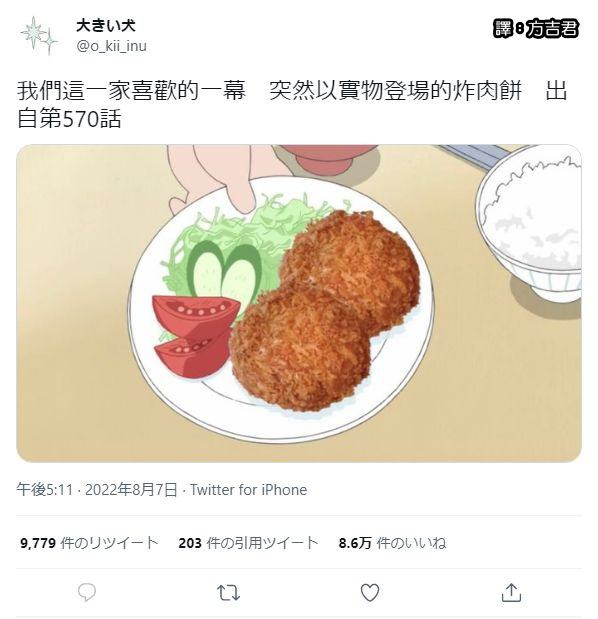Image resolution: width=598 pixels, height=619 pixels.
Task: Click the display name 大きい犬
Action: coord(106,26)
